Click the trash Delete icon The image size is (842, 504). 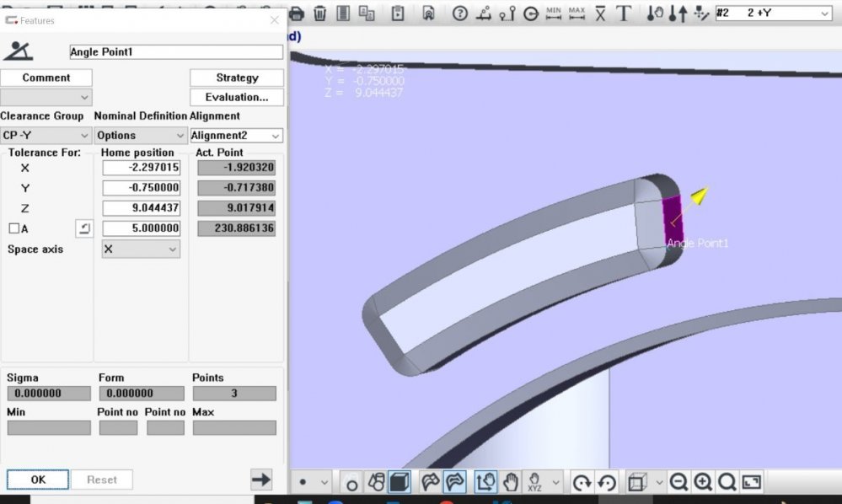(321, 13)
